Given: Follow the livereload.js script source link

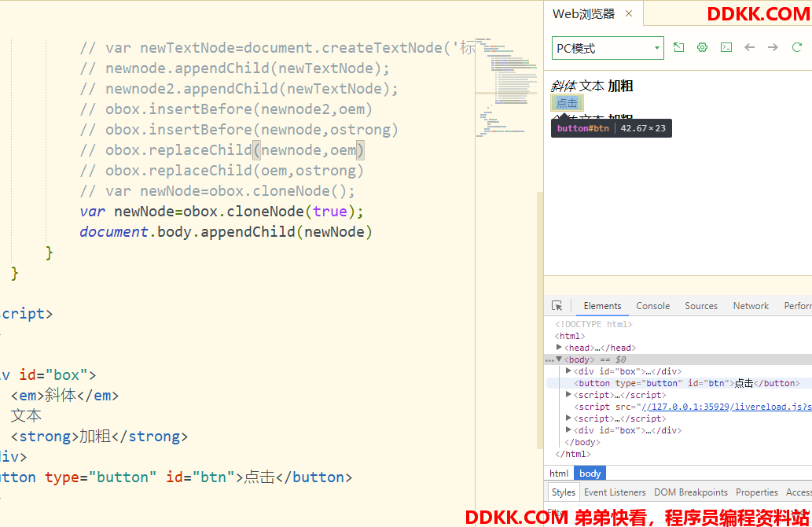Looking at the screenshot, I should (726, 407).
